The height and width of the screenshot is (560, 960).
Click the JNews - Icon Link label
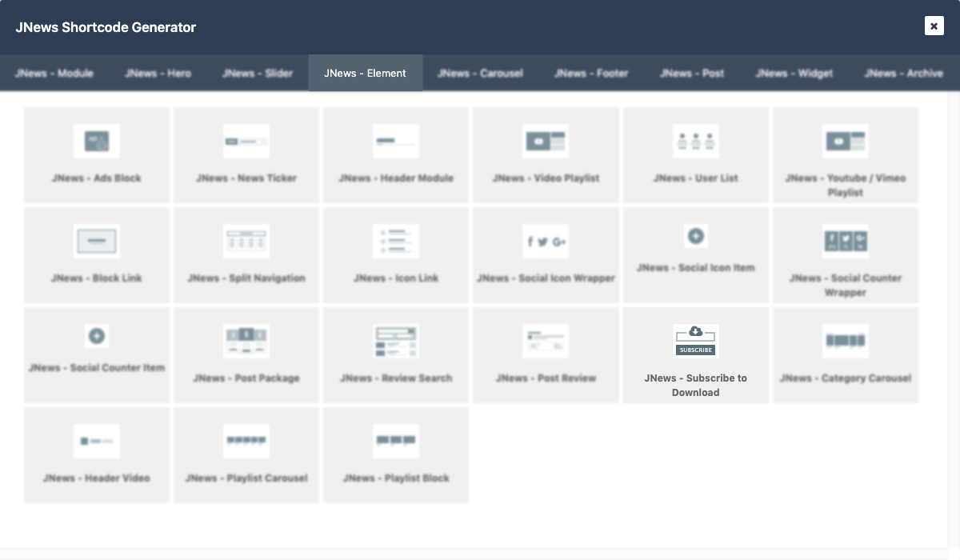(x=396, y=278)
